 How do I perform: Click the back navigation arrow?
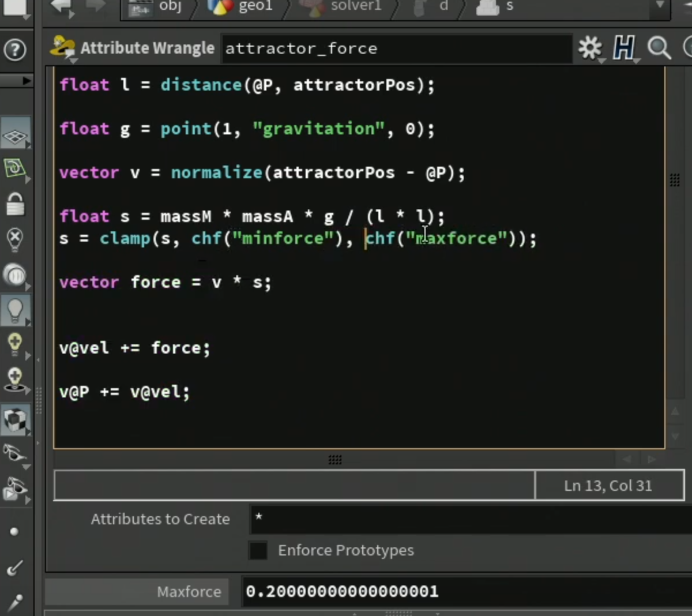click(61, 7)
